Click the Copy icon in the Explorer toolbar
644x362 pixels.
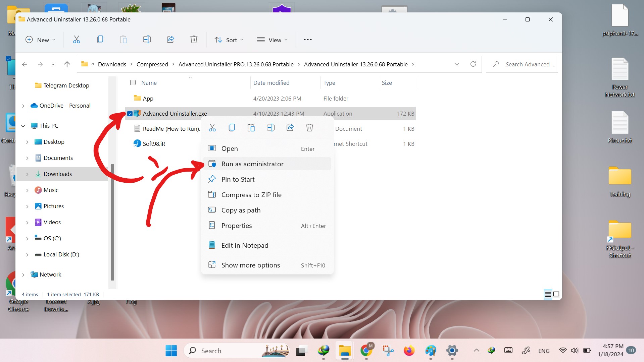[100, 40]
